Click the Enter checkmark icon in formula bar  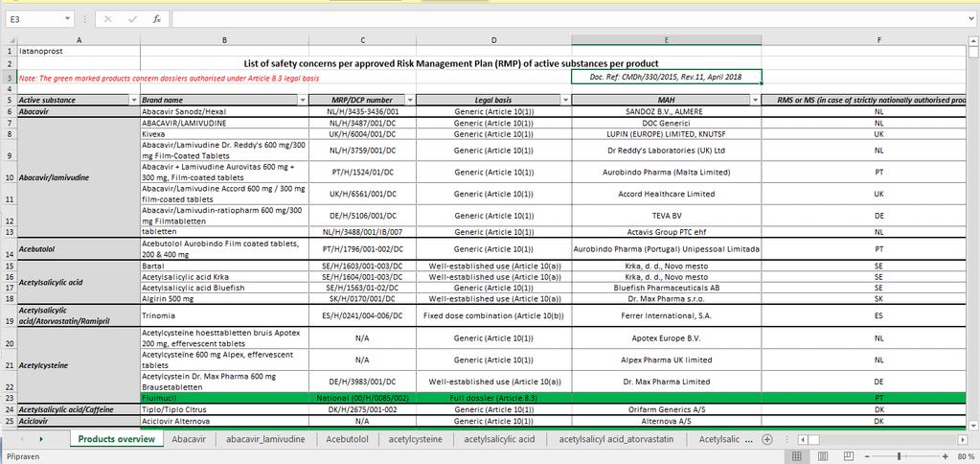click(132, 19)
